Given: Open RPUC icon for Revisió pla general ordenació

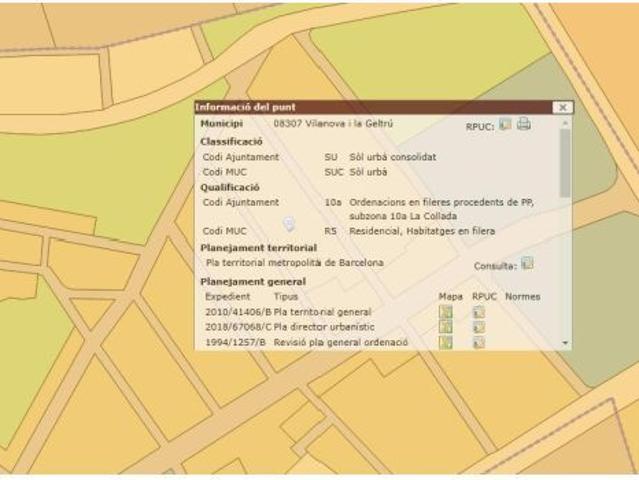Looking at the screenshot, I should click(x=479, y=342).
